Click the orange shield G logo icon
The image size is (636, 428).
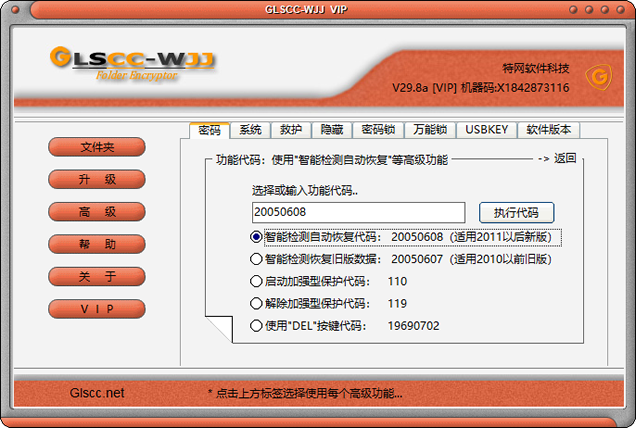(599, 77)
